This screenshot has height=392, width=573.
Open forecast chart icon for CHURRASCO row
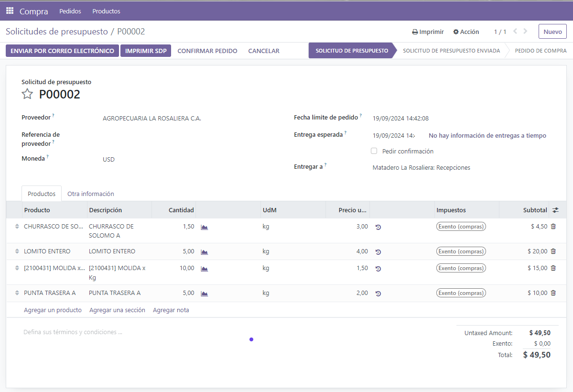[204, 227]
